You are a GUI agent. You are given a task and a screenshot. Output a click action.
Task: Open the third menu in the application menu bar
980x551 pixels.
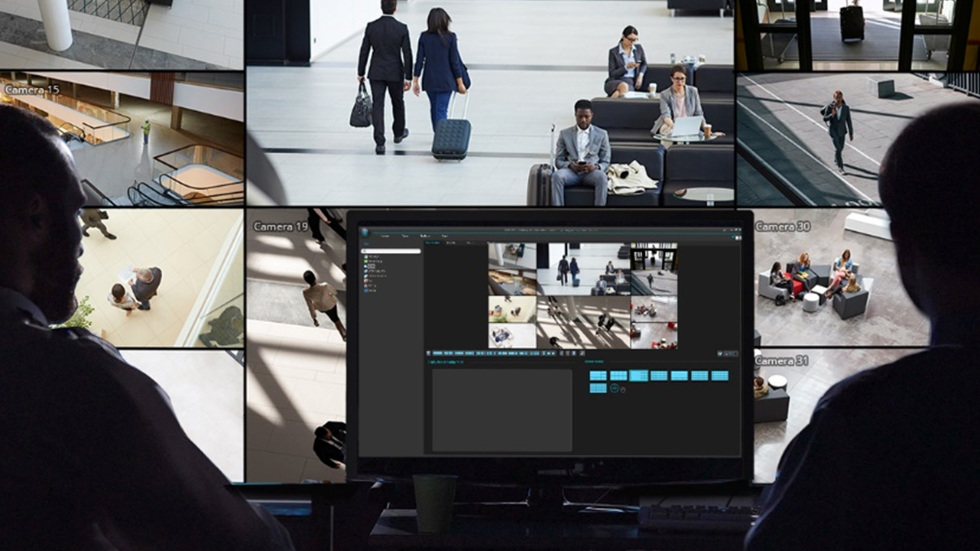pyautogui.click(x=425, y=236)
